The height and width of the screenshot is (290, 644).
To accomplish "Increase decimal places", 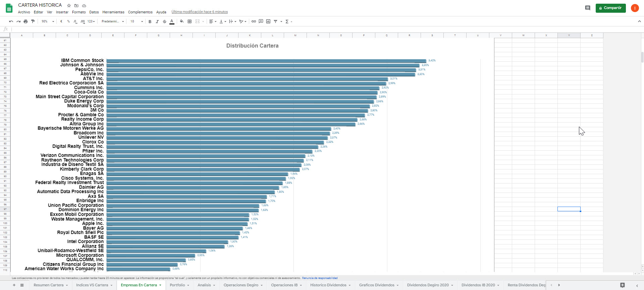I will click(x=83, y=21).
